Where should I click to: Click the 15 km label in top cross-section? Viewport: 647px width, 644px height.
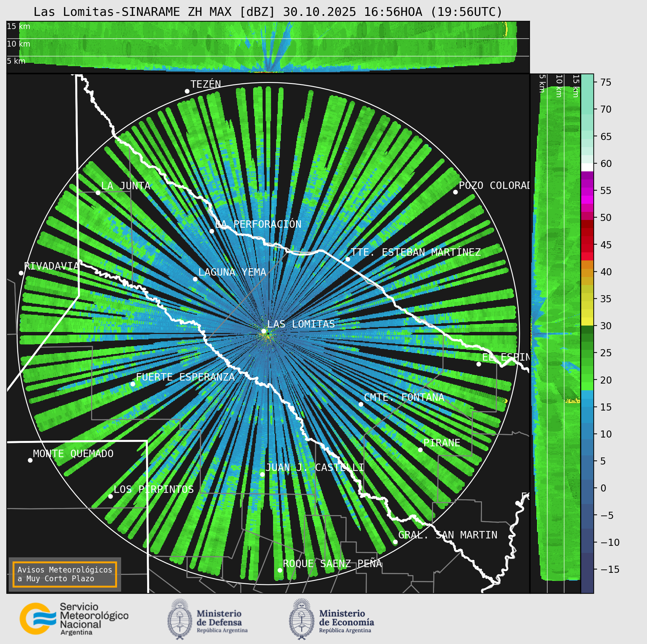pos(19,26)
